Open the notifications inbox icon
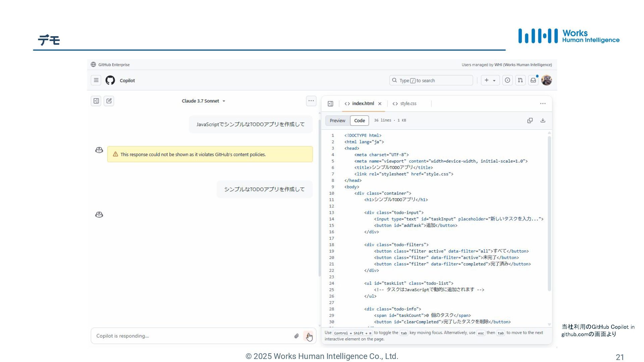The height and width of the screenshot is (362, 644). [x=533, y=80]
